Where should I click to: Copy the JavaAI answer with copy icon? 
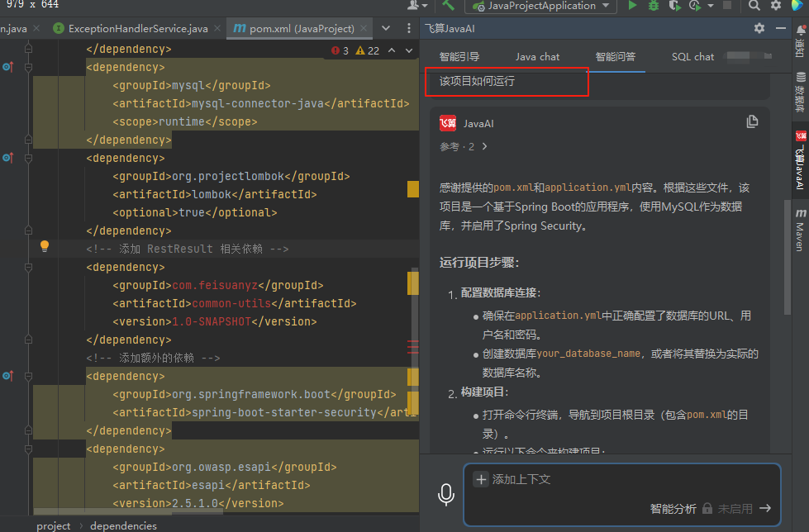point(752,121)
